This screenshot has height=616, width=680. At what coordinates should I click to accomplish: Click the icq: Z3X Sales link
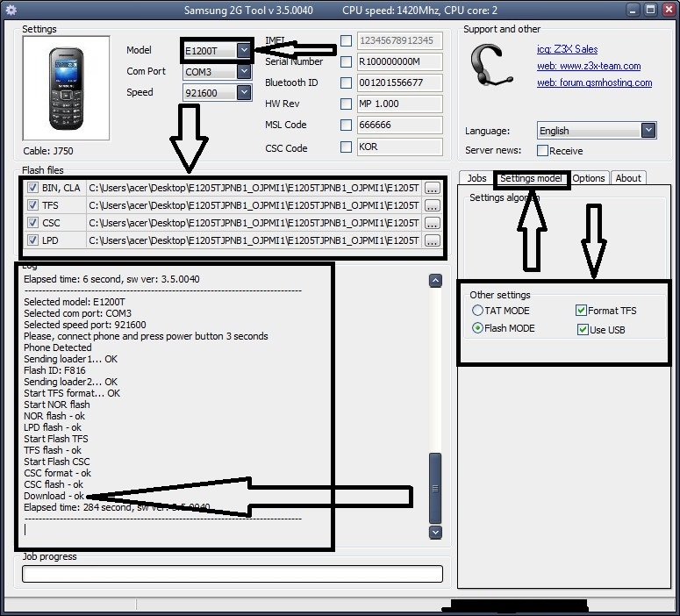click(x=567, y=49)
